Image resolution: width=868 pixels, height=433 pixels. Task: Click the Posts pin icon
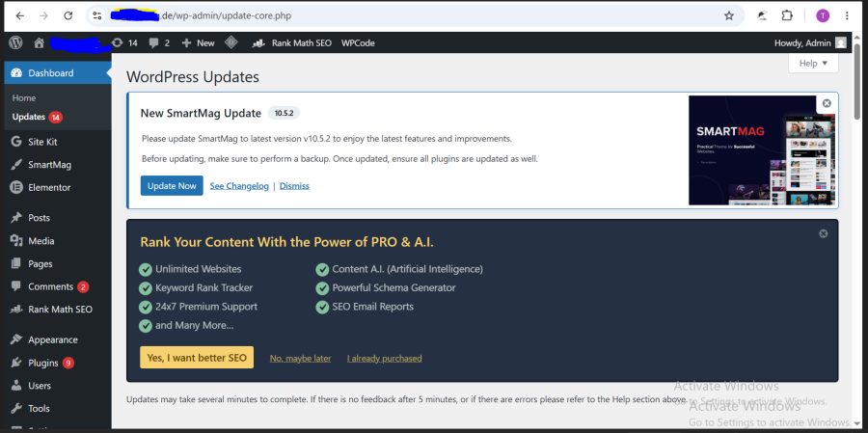click(x=16, y=218)
